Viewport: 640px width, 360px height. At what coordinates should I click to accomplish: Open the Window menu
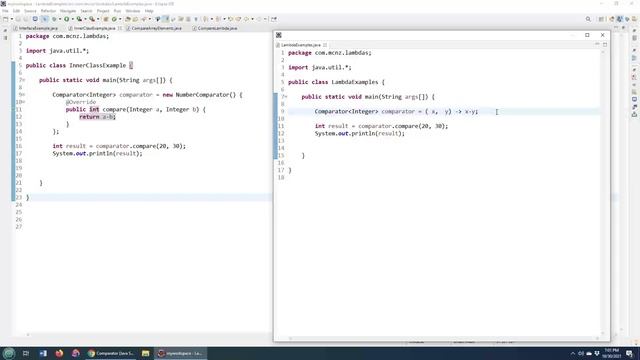pos(133,11)
